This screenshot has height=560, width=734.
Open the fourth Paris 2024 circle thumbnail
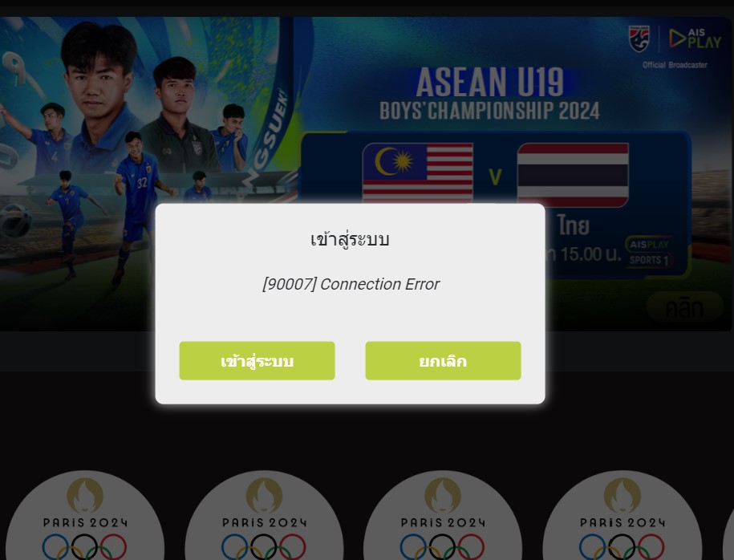pyautogui.click(x=622, y=515)
